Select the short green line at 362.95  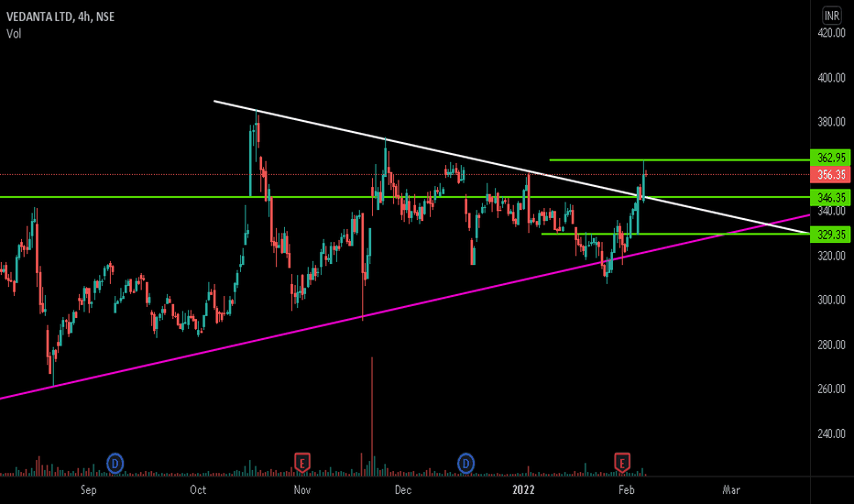pyautogui.click(x=680, y=159)
